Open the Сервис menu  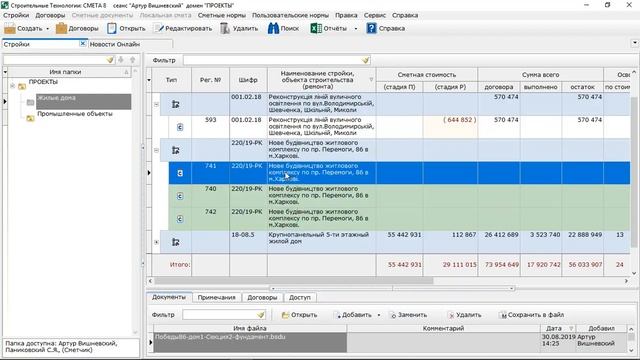(375, 15)
